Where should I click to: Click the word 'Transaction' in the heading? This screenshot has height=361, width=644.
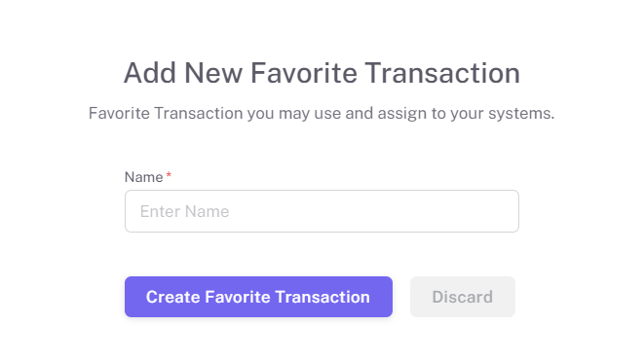pyautogui.click(x=442, y=73)
